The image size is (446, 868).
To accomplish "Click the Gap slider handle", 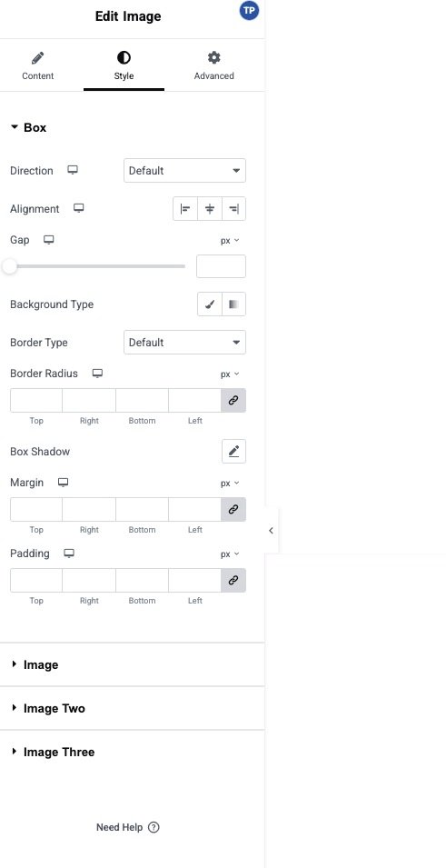I will click(9, 267).
